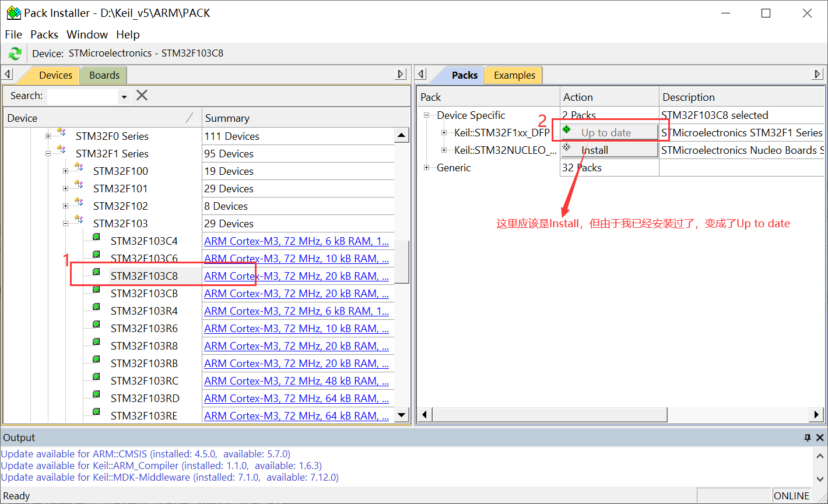Screen dimensions: 828x504
Task: Click the right pane's left tab-scroll arrow
Action: coord(421,75)
